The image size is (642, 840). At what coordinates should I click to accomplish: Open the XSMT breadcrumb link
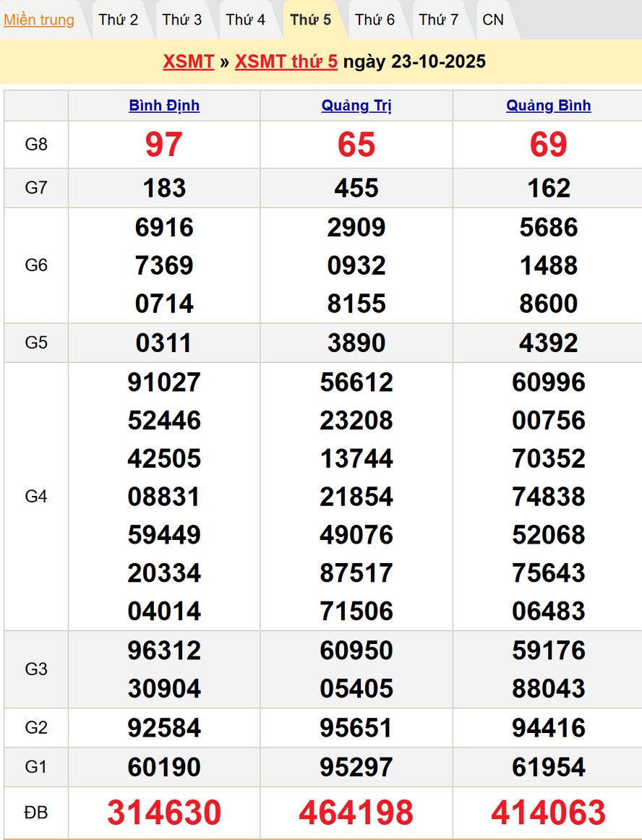[x=189, y=61]
